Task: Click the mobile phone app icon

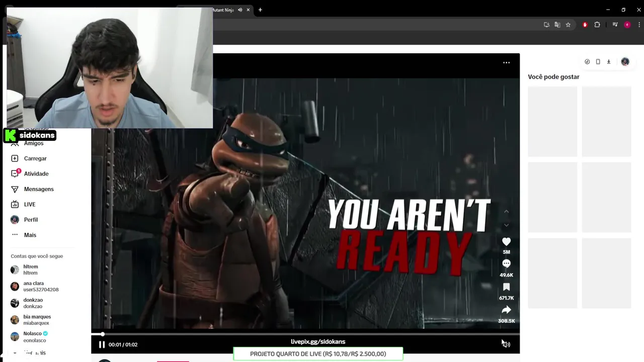Action: click(598, 62)
